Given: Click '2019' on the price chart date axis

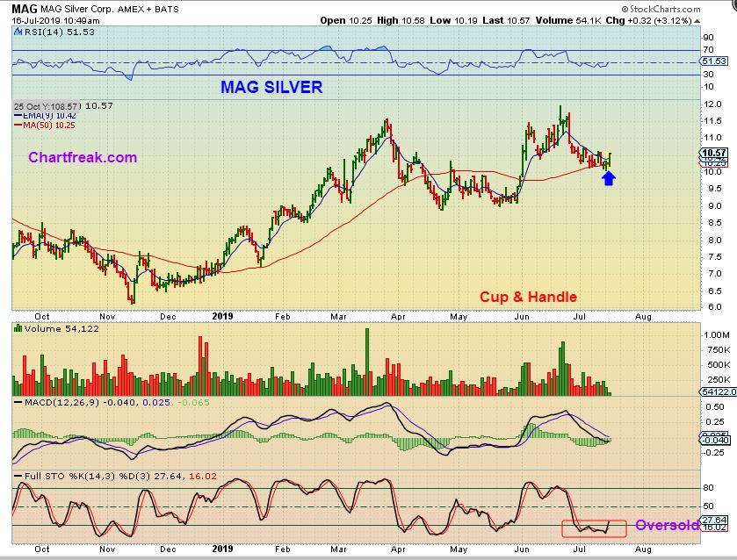Looking at the screenshot, I should pyautogui.click(x=222, y=316).
